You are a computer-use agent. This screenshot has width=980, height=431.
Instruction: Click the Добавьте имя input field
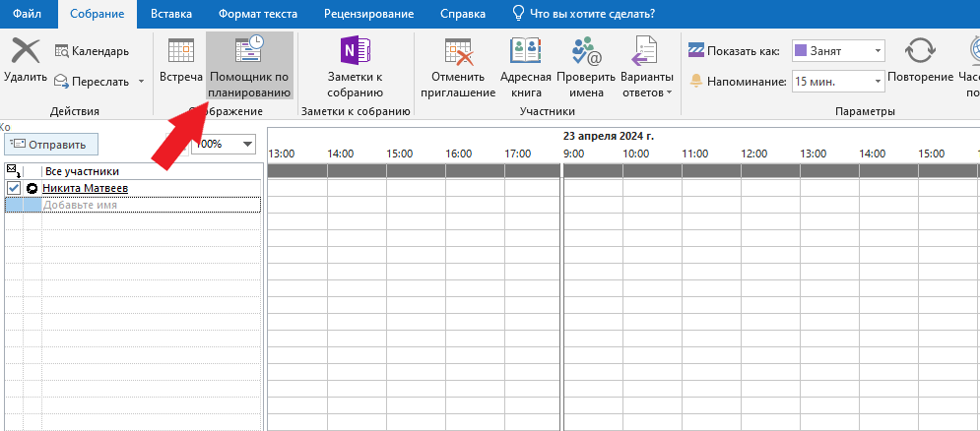[148, 205]
